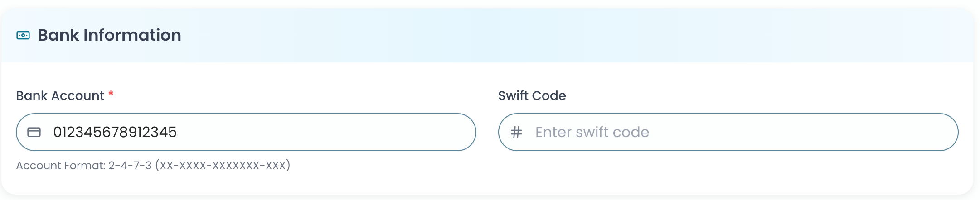980x200 pixels.
Task: Click the red required asterisk
Action: [x=111, y=95]
